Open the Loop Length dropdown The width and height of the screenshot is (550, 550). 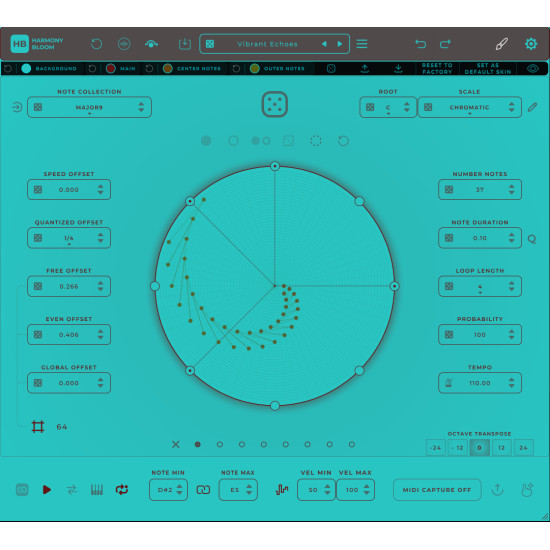click(480, 287)
